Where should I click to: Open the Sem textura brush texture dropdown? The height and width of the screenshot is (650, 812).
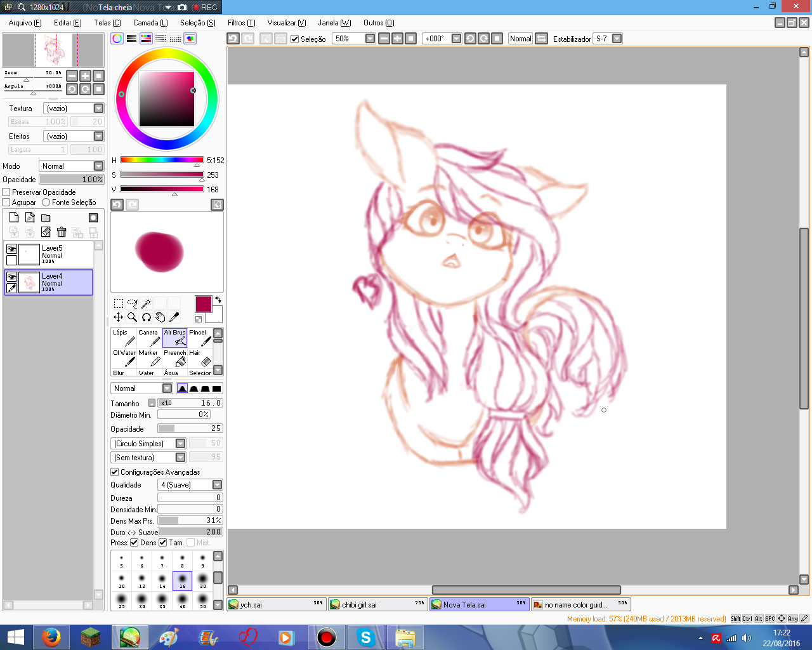[x=148, y=458]
